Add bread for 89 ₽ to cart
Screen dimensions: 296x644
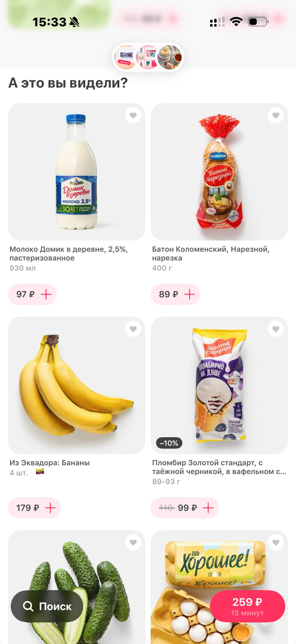[175, 294]
